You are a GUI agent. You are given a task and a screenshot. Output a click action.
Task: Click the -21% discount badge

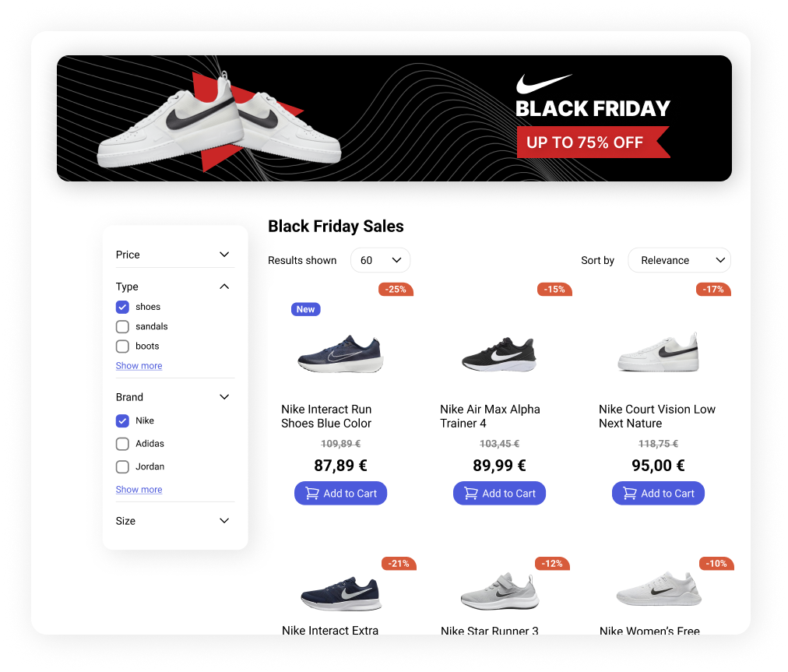tap(399, 563)
